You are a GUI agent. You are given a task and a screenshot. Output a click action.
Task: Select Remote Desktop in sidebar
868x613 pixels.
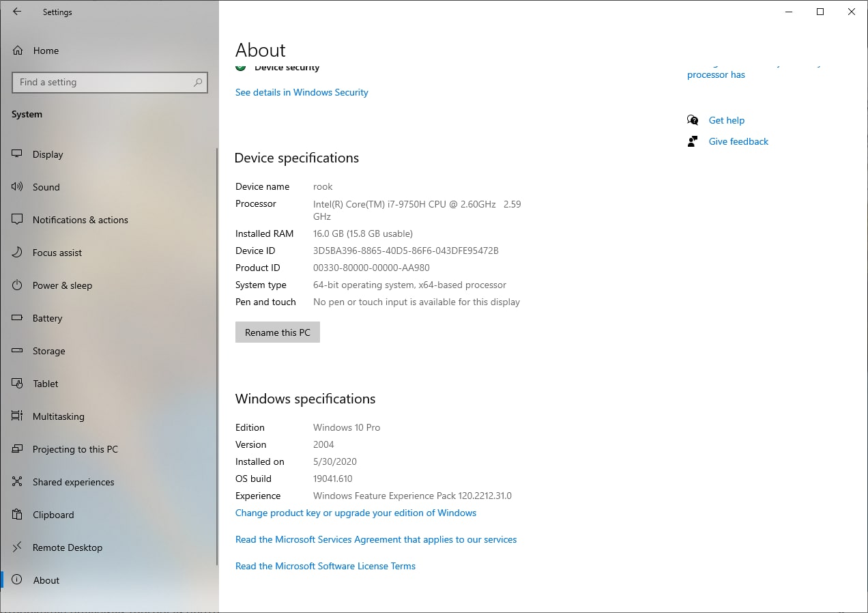(x=109, y=547)
